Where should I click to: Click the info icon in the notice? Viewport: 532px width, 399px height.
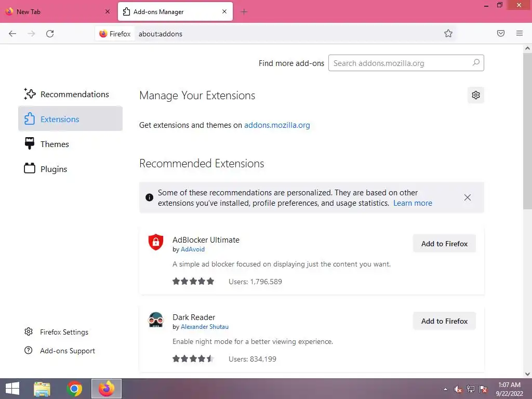(x=149, y=197)
